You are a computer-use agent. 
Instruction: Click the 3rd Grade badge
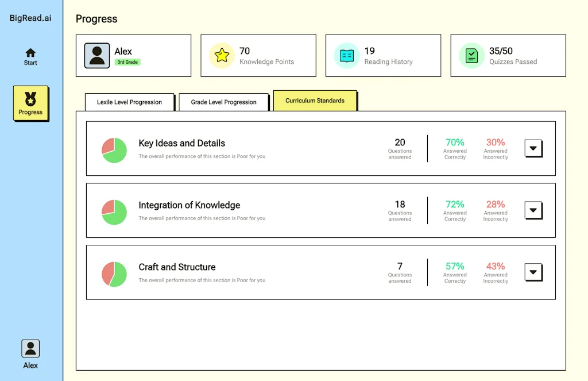(127, 62)
